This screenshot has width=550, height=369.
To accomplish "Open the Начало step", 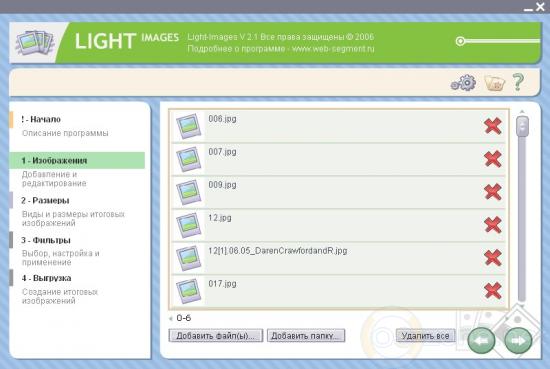I will pos(41,120).
